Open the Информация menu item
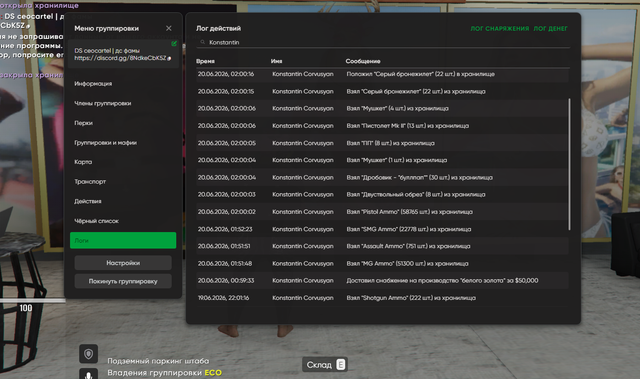Viewport: 640px width, 379px height. (93, 84)
